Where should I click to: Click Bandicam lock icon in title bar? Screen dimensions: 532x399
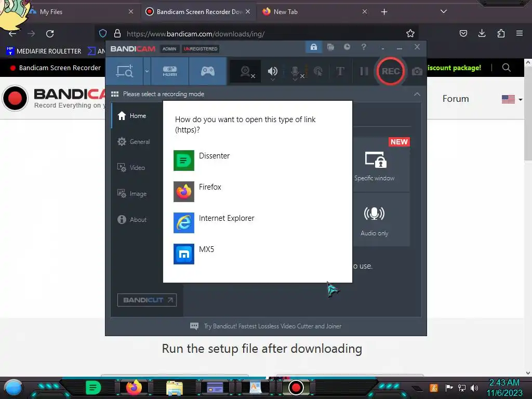[x=313, y=47]
